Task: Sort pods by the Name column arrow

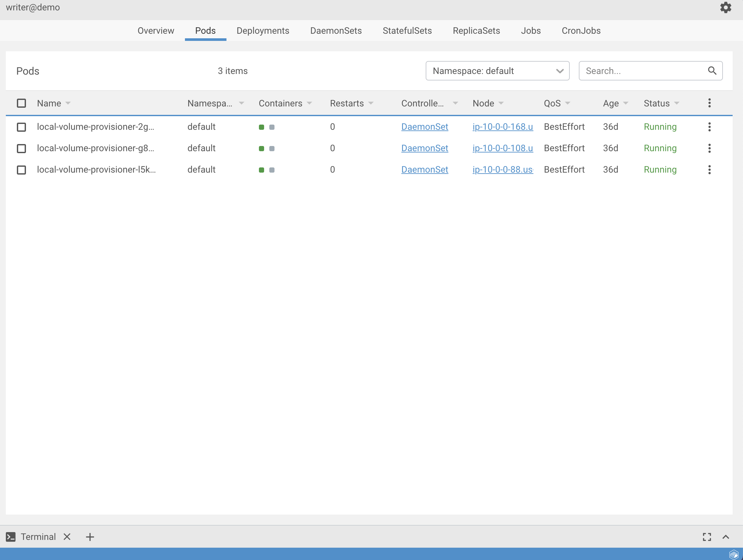Action: (68, 103)
